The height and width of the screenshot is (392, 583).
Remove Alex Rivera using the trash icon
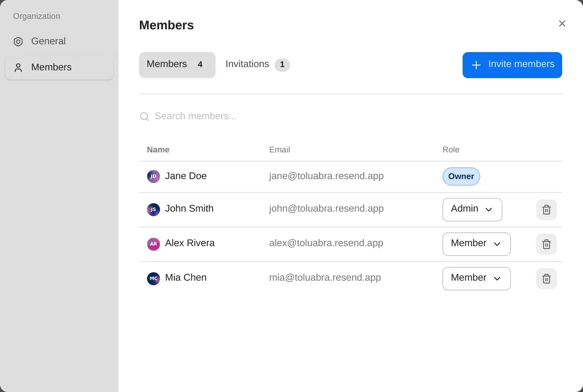click(x=546, y=244)
